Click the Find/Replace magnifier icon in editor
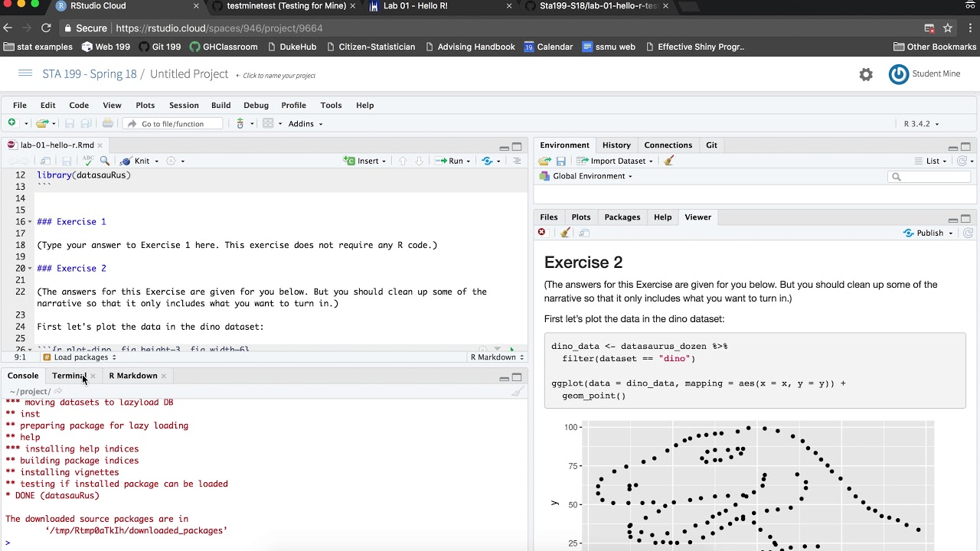Screen dimensions: 980x551 tap(105, 161)
